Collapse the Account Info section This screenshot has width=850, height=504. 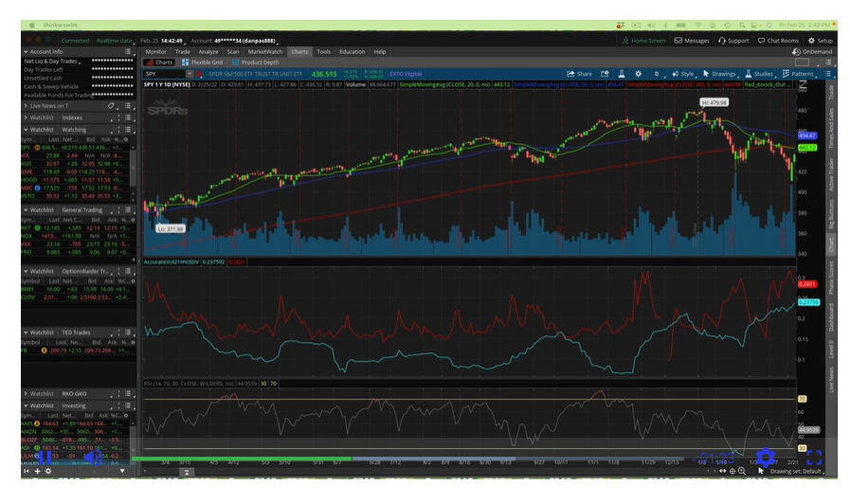coord(26,51)
